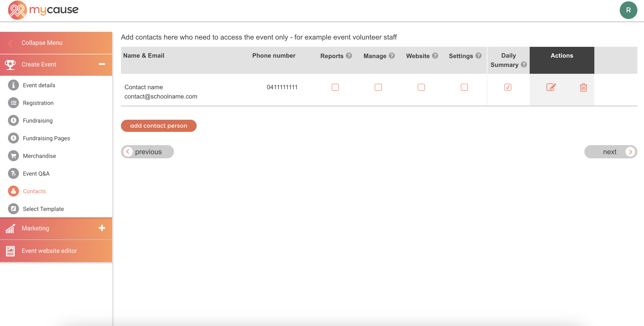Click the left chevron in previous button

(128, 152)
